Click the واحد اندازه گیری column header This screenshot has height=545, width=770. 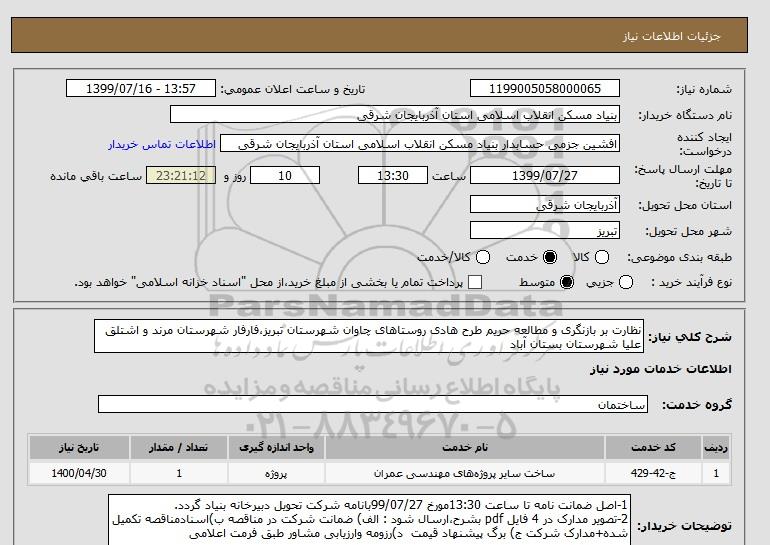(276, 447)
